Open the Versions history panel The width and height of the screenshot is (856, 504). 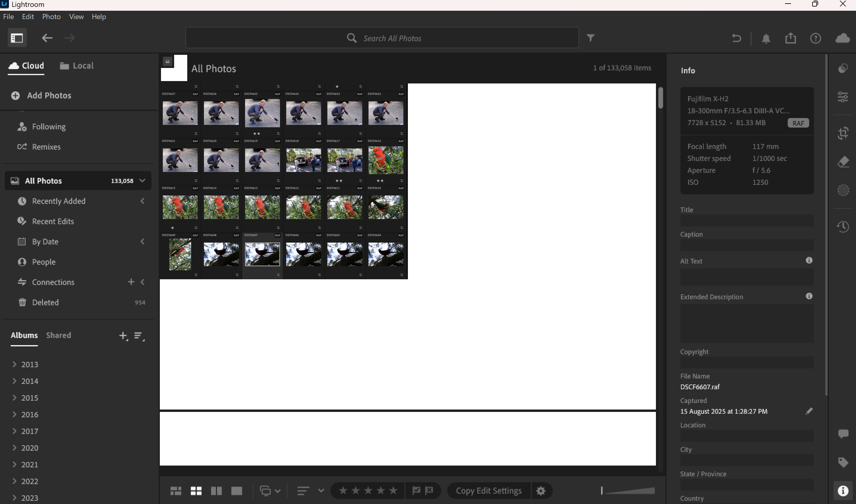tap(844, 227)
